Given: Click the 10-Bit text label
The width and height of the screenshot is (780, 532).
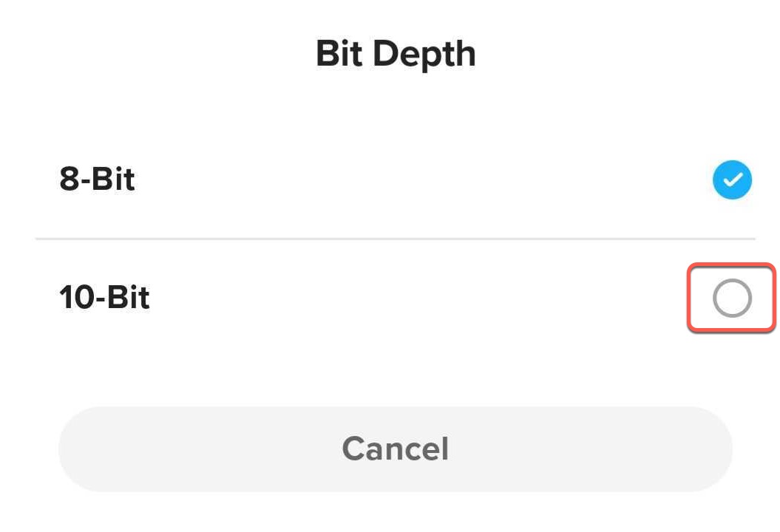Looking at the screenshot, I should pyautogui.click(x=104, y=298).
